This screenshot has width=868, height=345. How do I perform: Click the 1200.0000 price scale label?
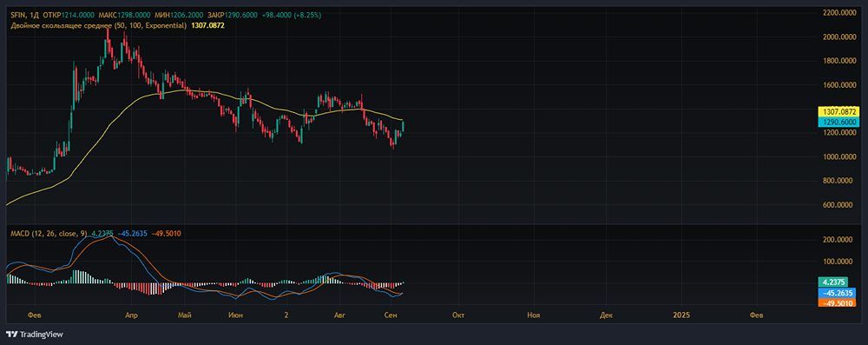(839, 133)
